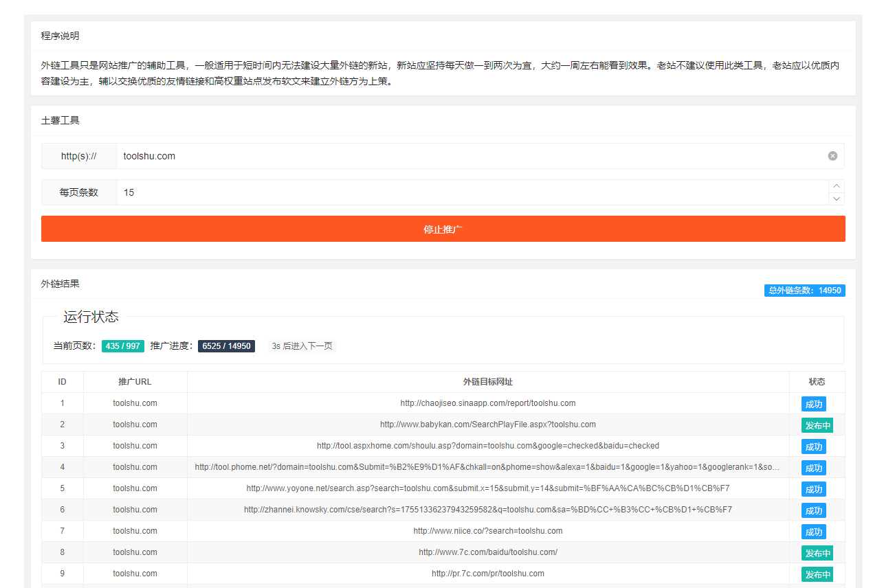Click the 外链目标网址 column header
Screen dimensions: 884x588
(488, 382)
